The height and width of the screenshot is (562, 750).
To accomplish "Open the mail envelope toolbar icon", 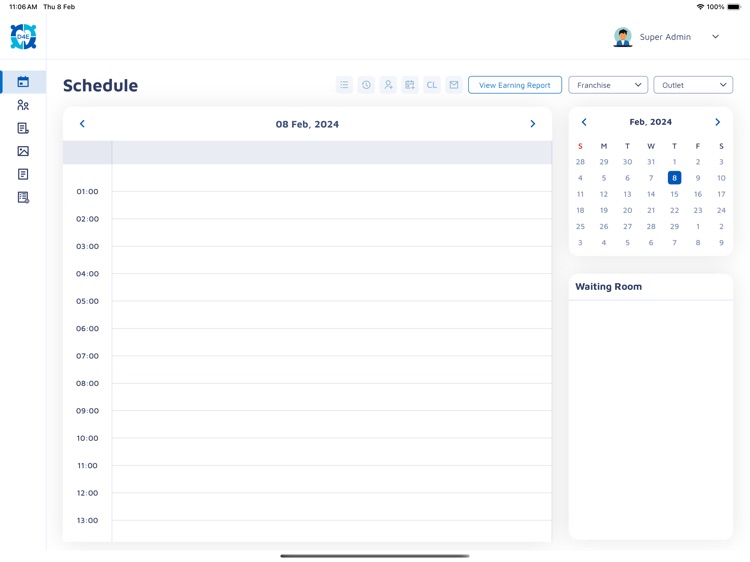I will tap(453, 85).
